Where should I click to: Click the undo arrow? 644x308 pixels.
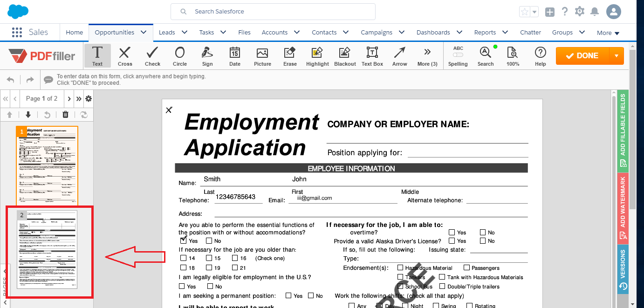pyautogui.click(x=11, y=80)
